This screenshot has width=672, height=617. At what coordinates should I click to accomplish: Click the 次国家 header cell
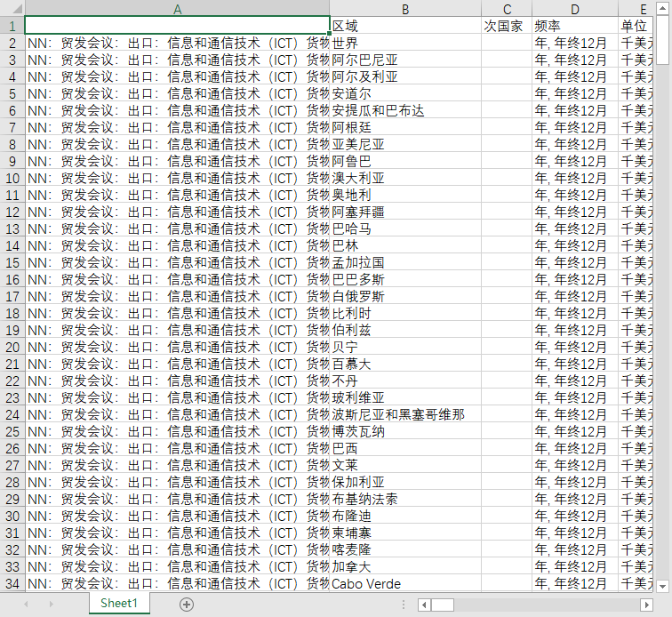pyautogui.click(x=507, y=26)
